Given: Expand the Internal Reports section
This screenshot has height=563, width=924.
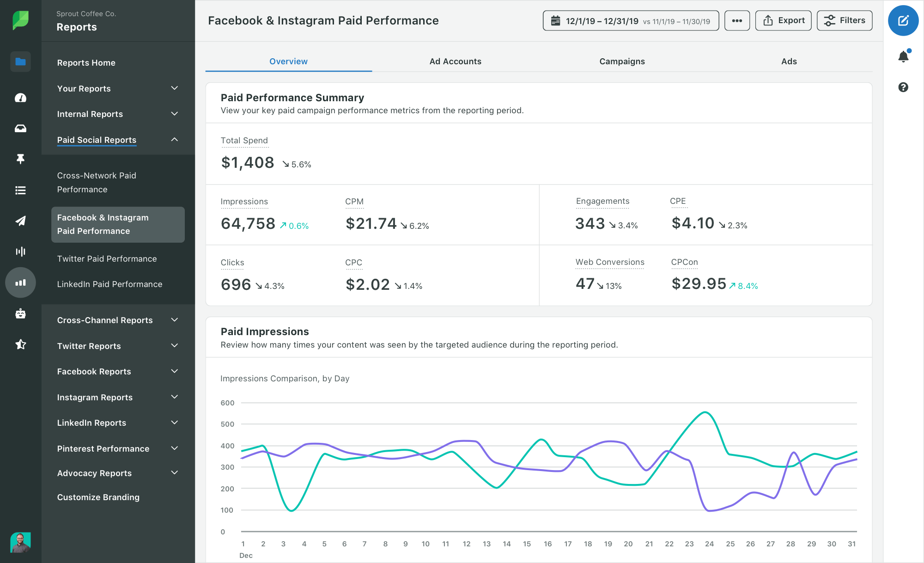Looking at the screenshot, I should 118,114.
